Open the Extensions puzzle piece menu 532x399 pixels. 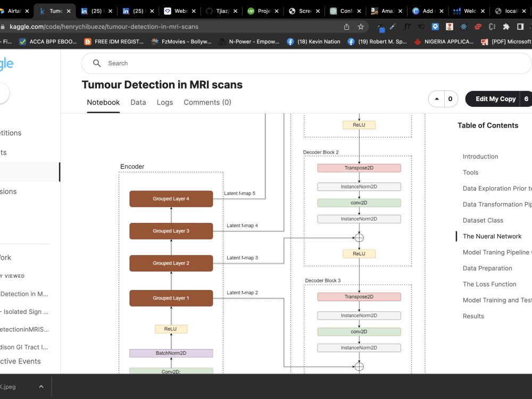tap(506, 27)
